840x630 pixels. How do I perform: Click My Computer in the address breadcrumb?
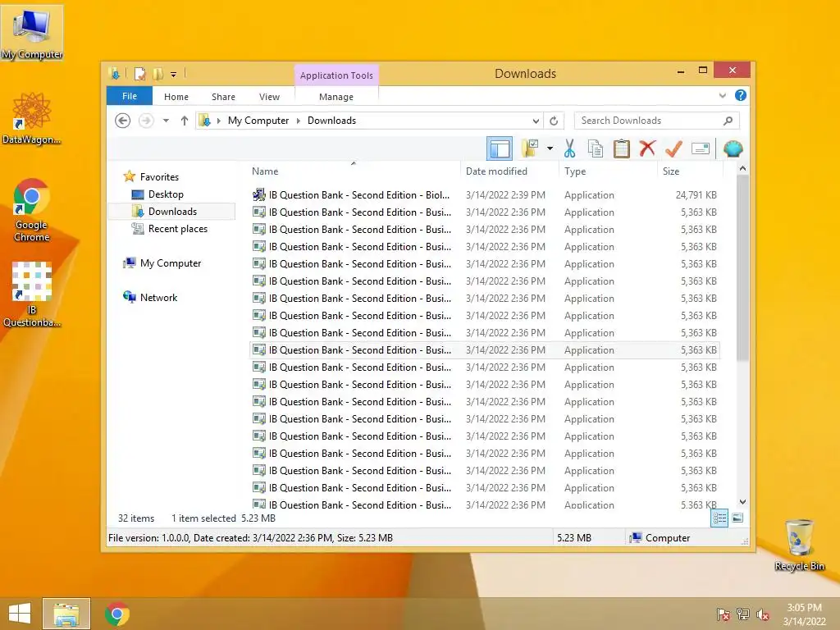coord(258,121)
